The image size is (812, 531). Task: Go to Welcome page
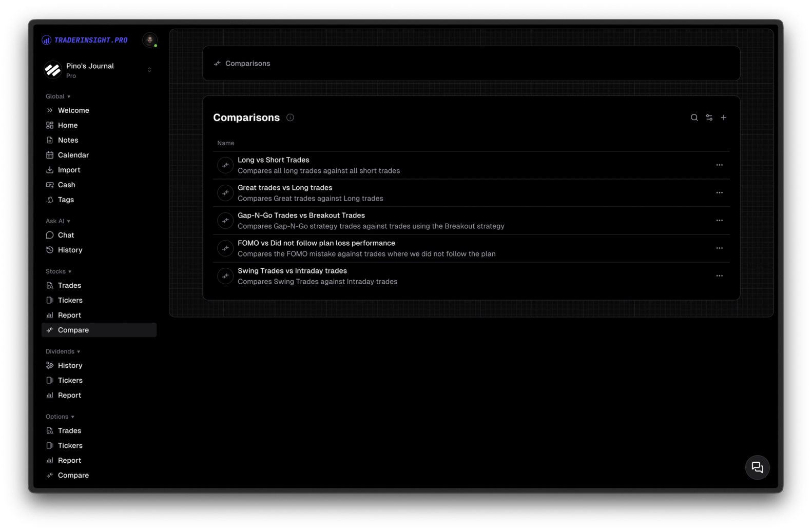click(x=99, y=110)
